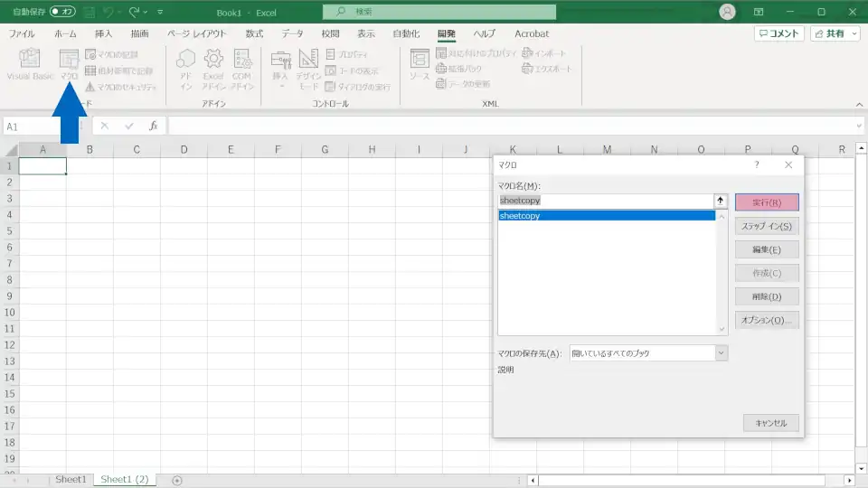Click the 編集 (Edit) button in dialog
This screenshot has width=868, height=488.
767,249
